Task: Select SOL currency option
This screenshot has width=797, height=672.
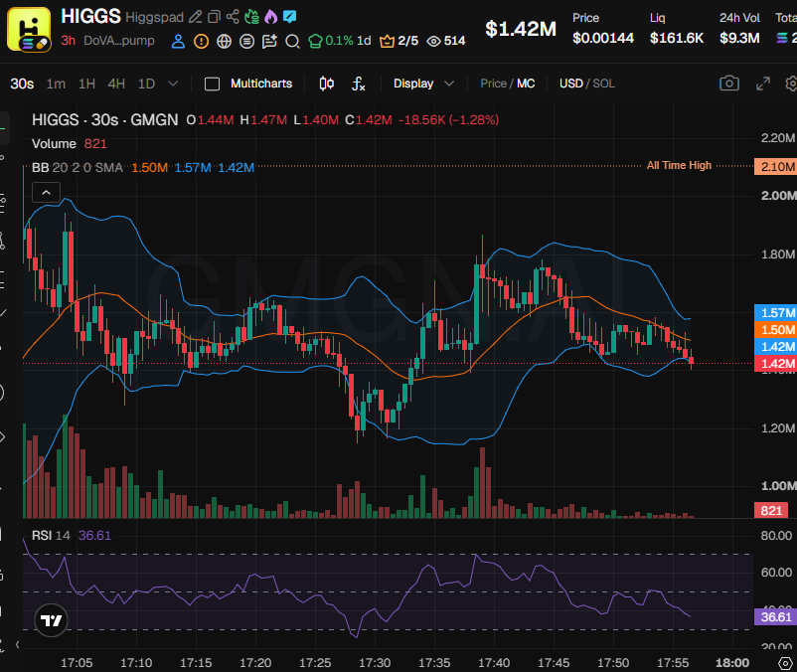Action: point(604,84)
